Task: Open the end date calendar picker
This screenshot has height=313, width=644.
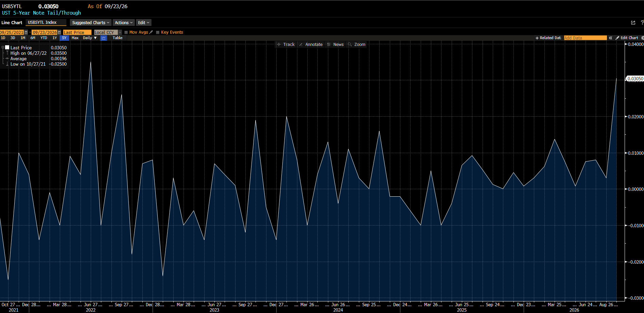Action: pyautogui.click(x=59, y=32)
